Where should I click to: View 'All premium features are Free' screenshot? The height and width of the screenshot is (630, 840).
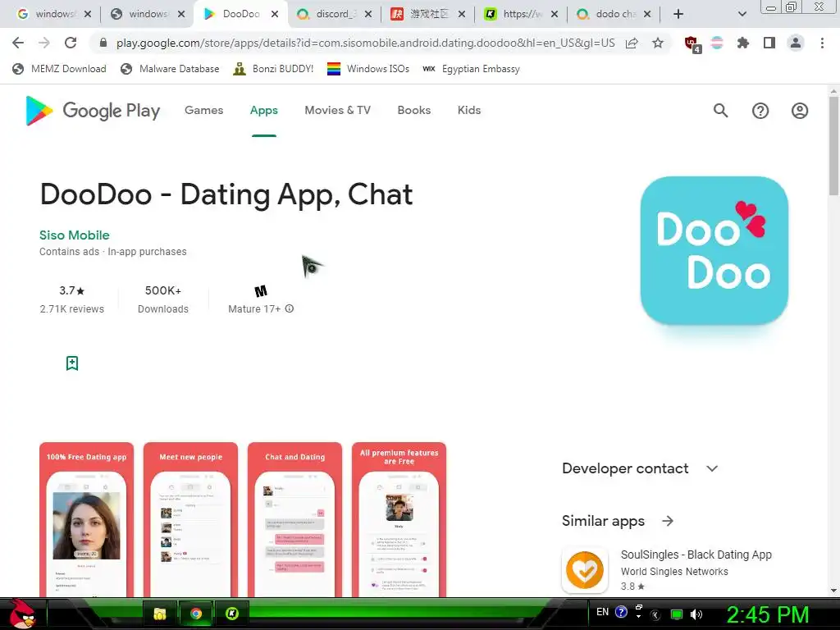pyautogui.click(x=399, y=519)
